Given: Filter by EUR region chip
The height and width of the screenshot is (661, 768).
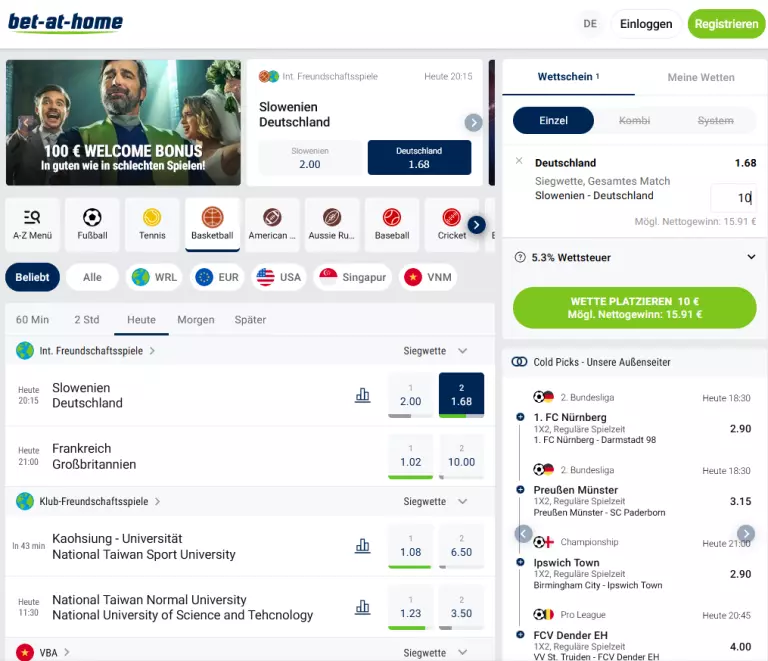Looking at the screenshot, I should pyautogui.click(x=217, y=277).
